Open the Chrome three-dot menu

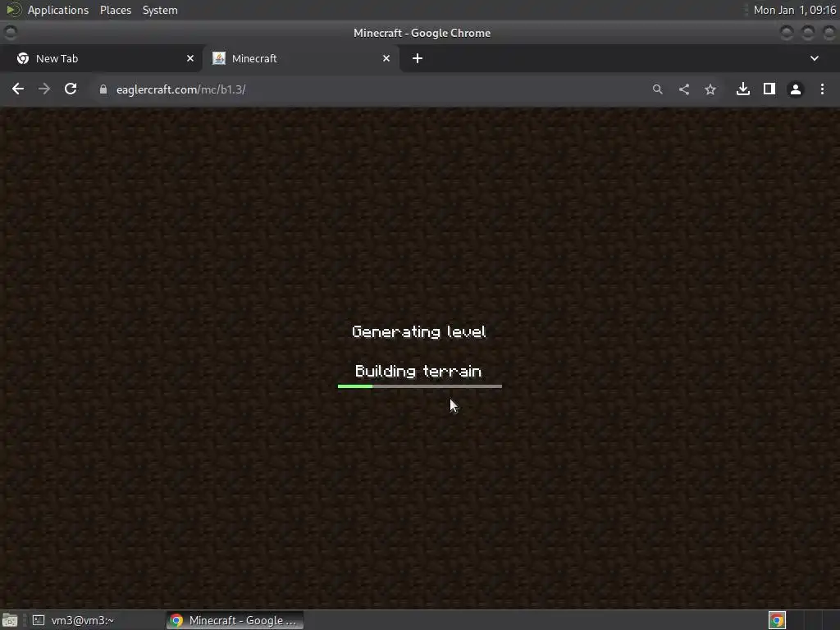(822, 89)
